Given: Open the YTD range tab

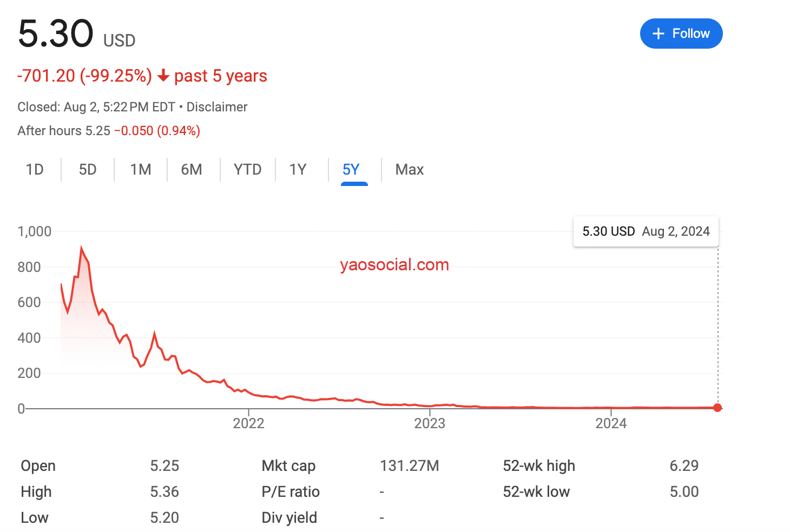Looking at the screenshot, I should [247, 170].
